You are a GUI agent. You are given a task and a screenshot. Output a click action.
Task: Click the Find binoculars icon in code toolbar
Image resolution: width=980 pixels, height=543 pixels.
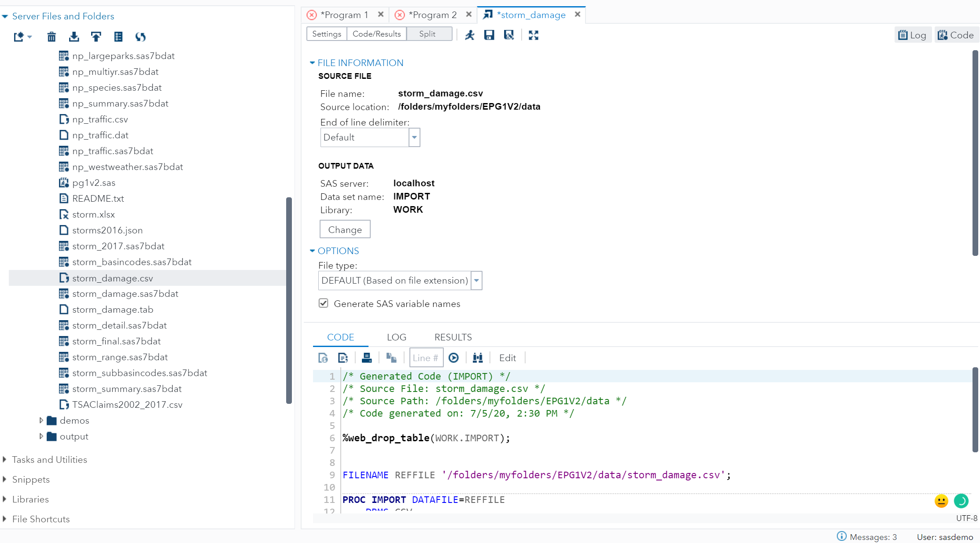[478, 358]
